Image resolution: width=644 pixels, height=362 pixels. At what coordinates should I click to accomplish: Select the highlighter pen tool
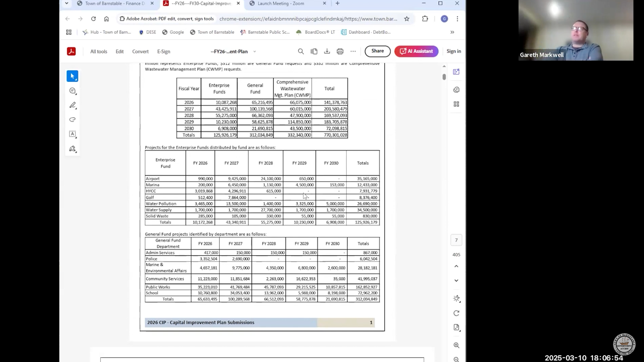pos(72,105)
